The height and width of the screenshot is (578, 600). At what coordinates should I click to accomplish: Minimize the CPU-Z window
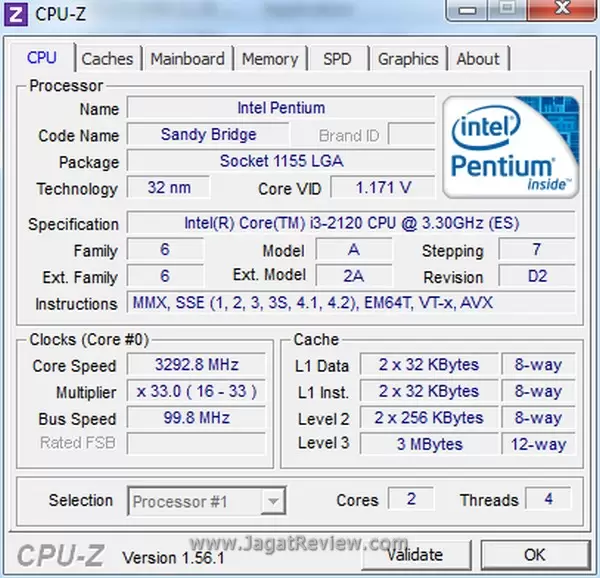[467, 10]
